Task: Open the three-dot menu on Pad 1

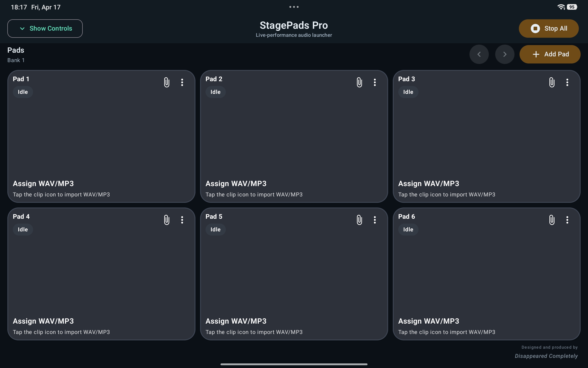Action: [182, 82]
